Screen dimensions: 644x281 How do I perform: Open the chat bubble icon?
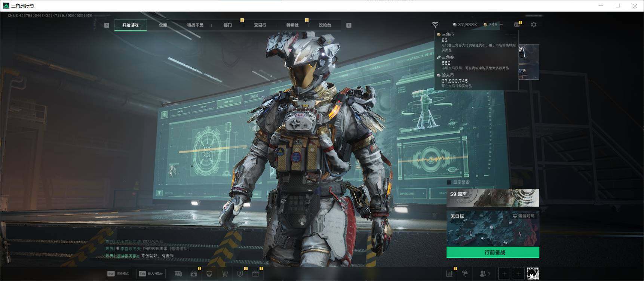coord(178,274)
